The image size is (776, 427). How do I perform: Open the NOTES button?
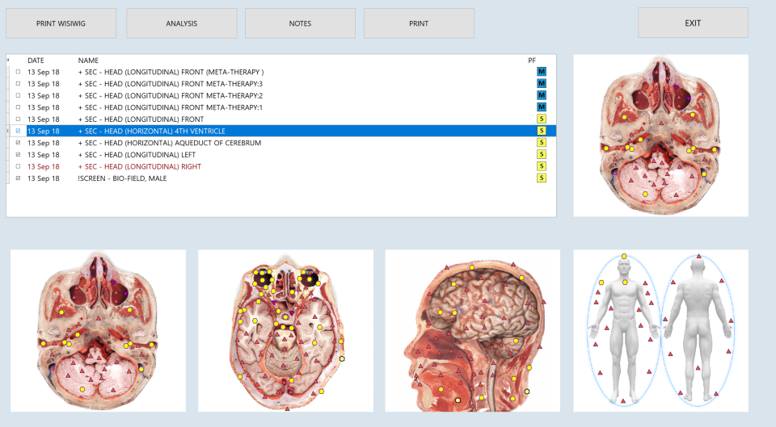(300, 23)
